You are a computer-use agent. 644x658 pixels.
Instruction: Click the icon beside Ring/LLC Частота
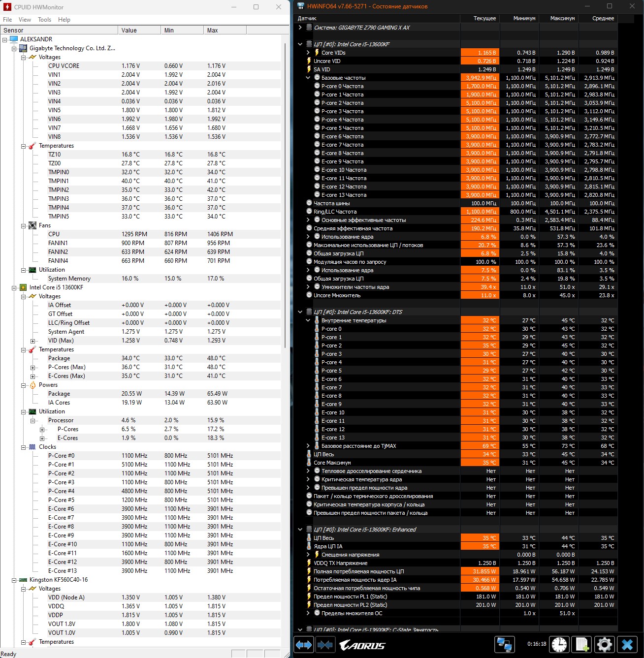click(x=309, y=212)
